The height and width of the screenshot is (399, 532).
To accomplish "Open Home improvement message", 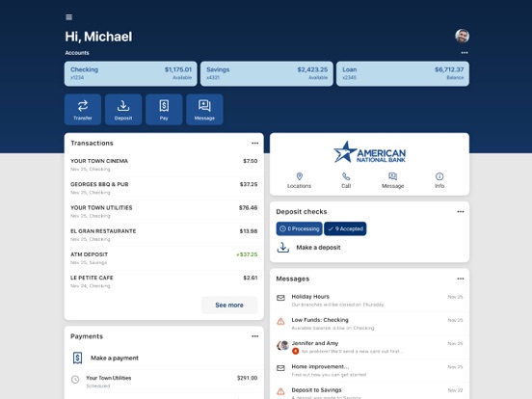I will (369, 370).
